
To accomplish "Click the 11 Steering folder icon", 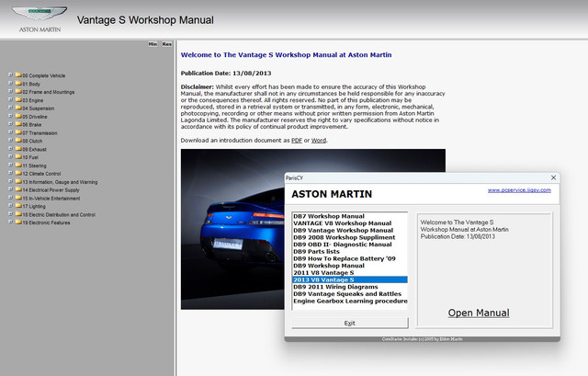I will click(x=18, y=165).
